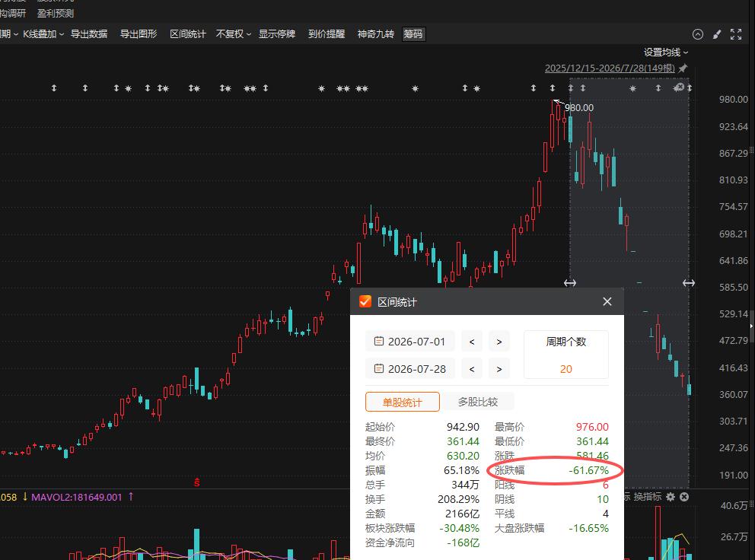This screenshot has width=755, height=560.
Task: Click 振幅 value 65.18%
Action: tap(461, 470)
